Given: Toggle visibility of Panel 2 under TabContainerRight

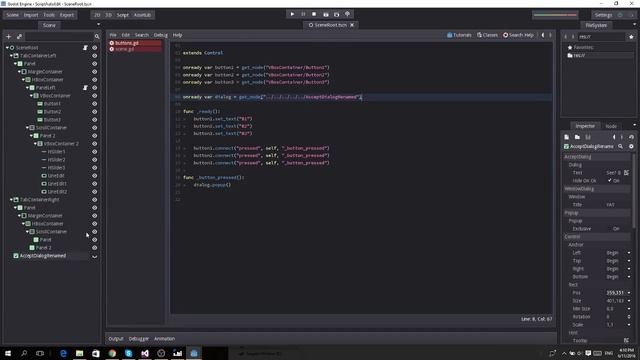Looking at the screenshot, I should [x=95, y=248].
